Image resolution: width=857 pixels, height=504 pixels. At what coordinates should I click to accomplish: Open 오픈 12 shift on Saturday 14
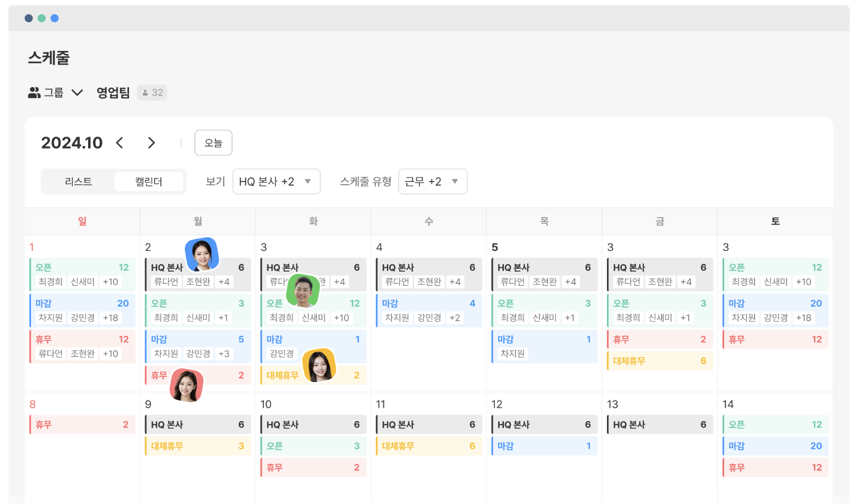[x=775, y=424]
